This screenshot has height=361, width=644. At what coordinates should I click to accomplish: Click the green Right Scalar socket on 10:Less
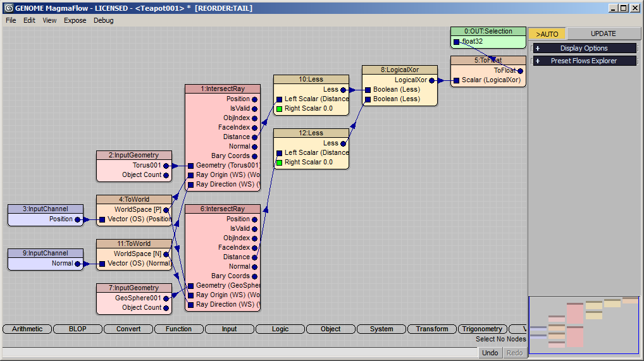click(279, 109)
